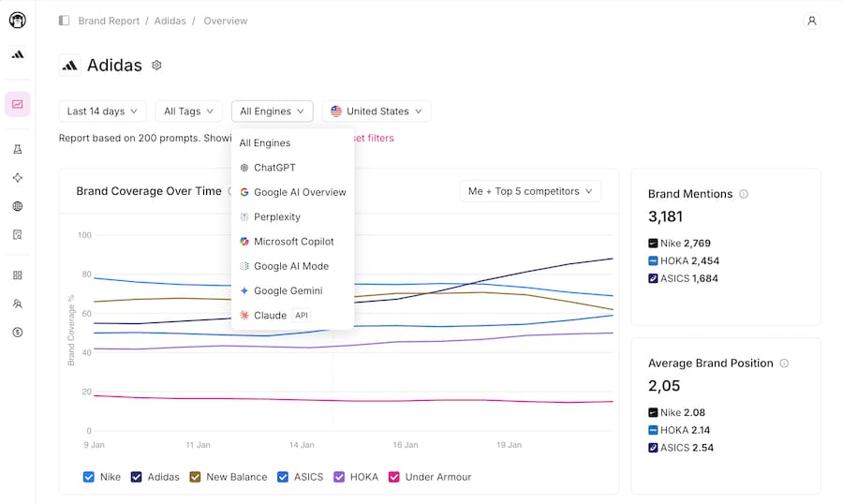Select Microsoft Copilot engine option

292,242
